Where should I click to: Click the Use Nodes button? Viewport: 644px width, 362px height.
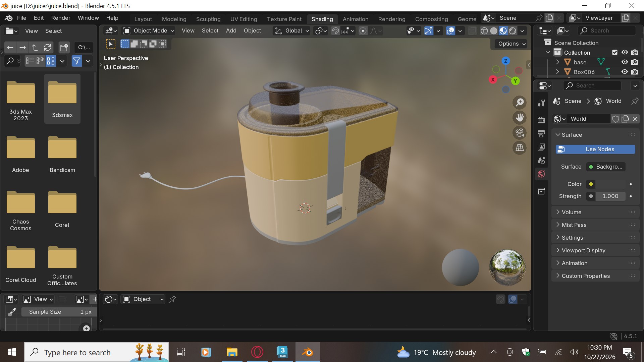pyautogui.click(x=595, y=149)
